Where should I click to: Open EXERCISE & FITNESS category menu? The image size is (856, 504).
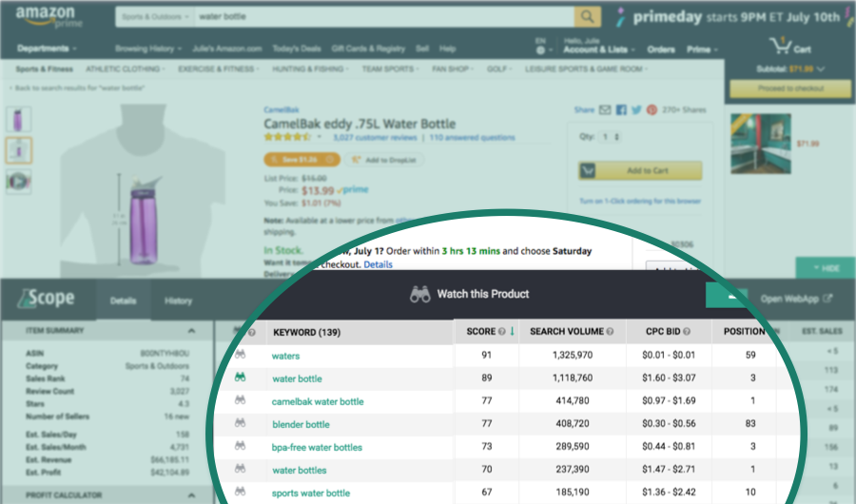[x=219, y=69]
